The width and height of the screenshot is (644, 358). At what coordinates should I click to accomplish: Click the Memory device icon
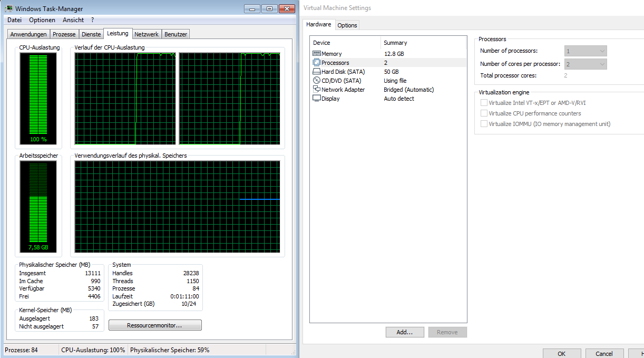[x=316, y=54]
